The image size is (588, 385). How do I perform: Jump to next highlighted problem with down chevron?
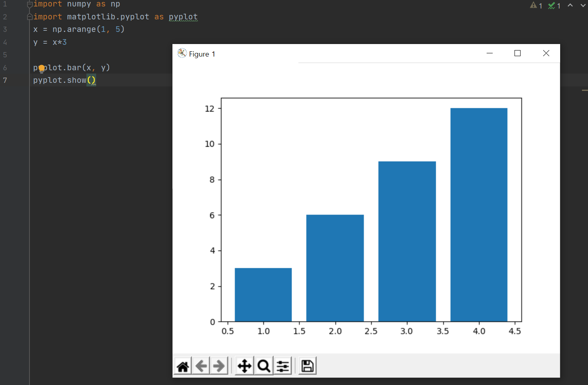tap(583, 5)
